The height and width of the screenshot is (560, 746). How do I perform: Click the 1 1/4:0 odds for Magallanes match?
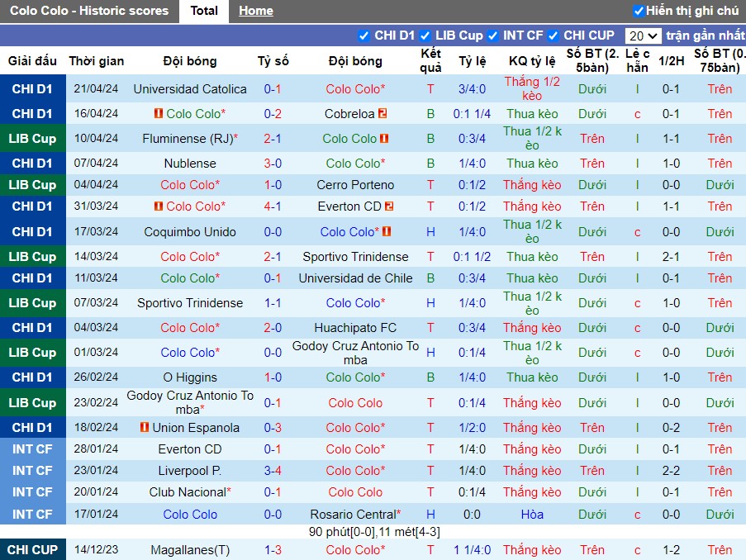(x=472, y=550)
